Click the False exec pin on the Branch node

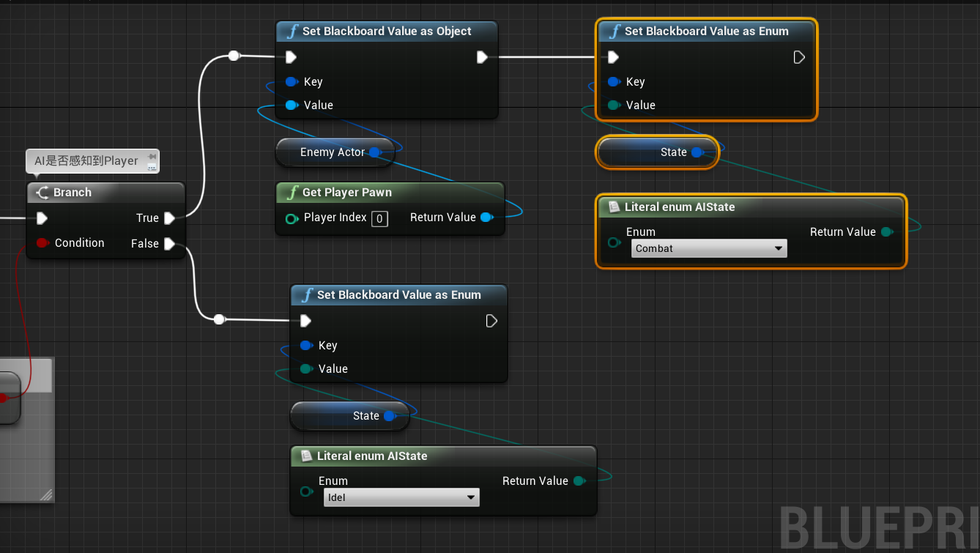coord(169,244)
